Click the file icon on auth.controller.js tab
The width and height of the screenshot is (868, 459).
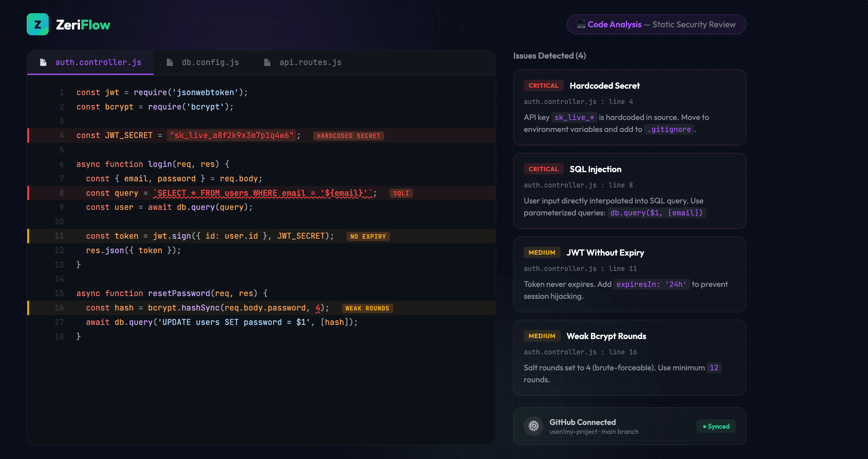(43, 62)
